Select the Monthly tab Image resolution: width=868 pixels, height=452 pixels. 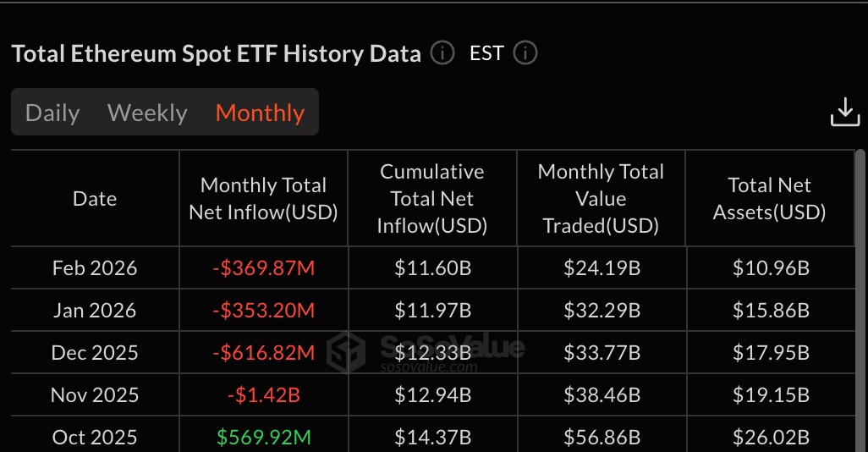pos(260,113)
